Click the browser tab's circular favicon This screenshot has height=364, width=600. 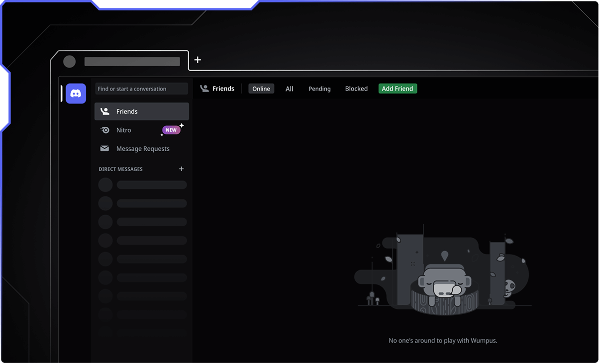pos(70,62)
